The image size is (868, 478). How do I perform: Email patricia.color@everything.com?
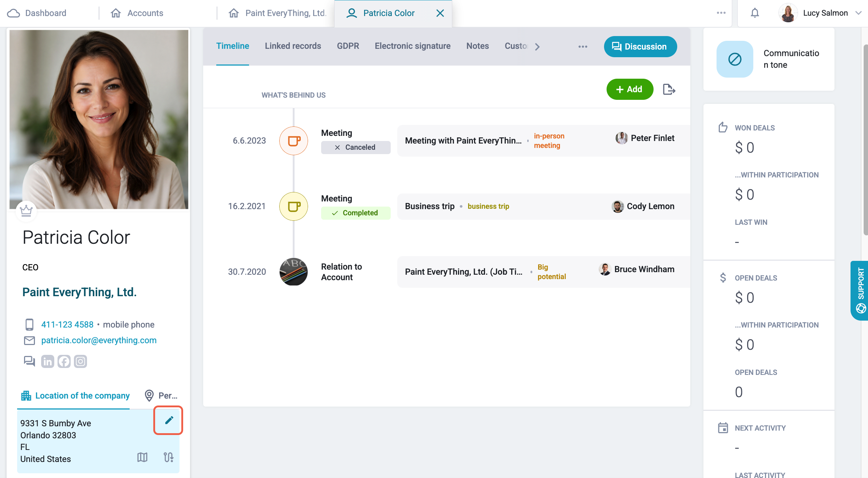99,340
